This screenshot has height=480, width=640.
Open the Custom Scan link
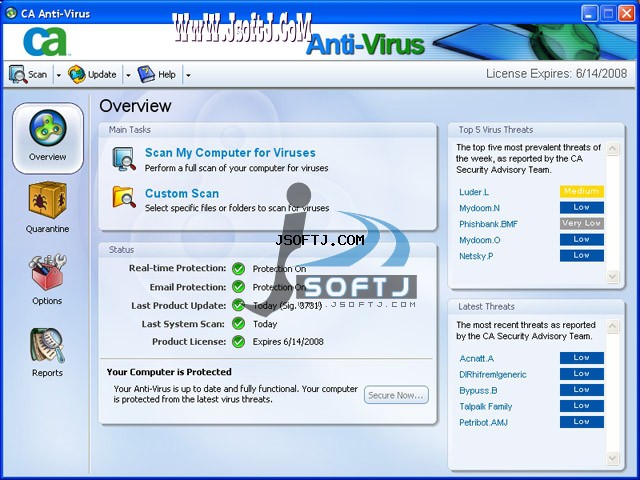coord(182,193)
